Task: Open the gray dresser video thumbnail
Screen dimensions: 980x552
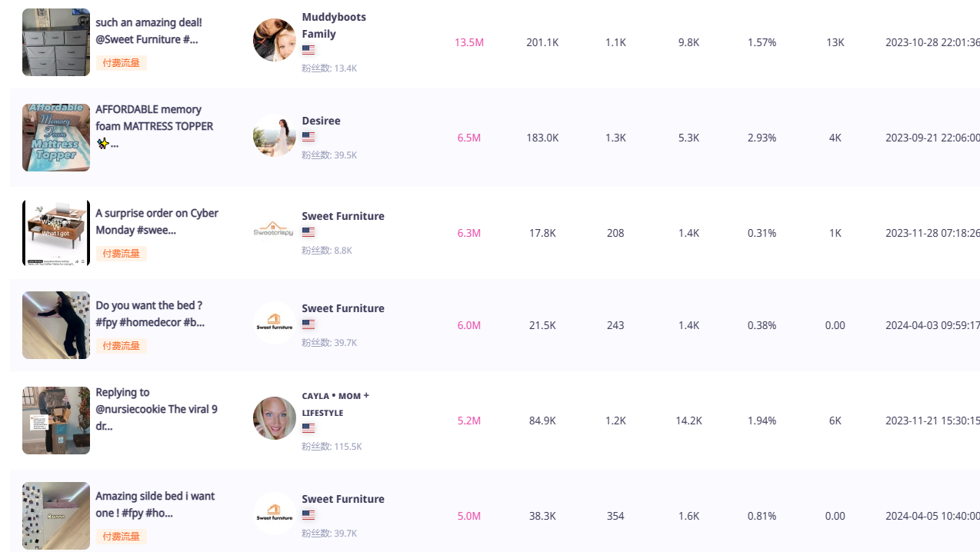Action: pos(56,42)
